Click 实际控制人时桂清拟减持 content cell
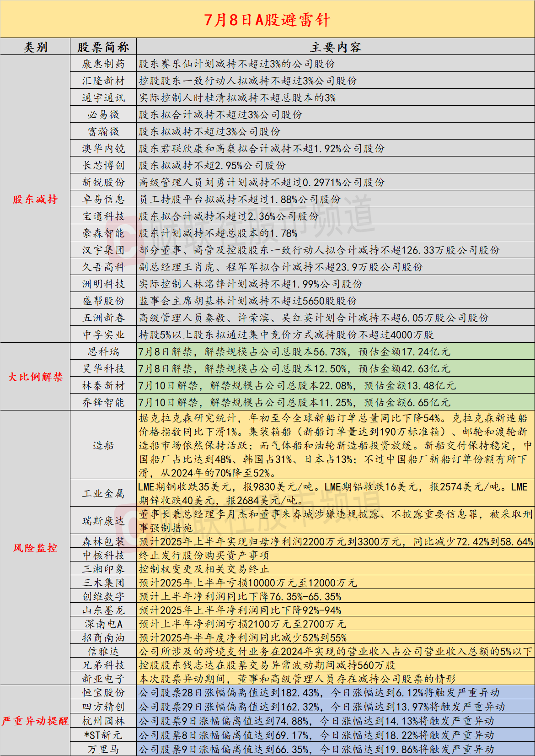This screenshot has height=756, width=535. click(336, 98)
